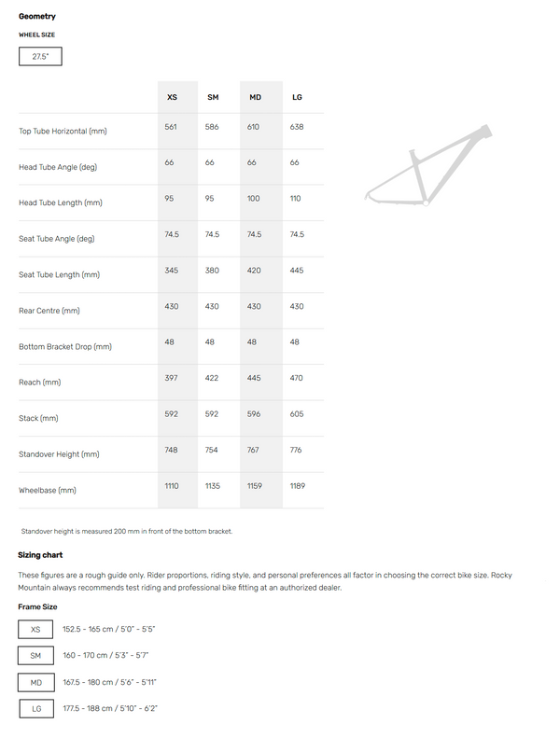Click the Bottom Bracket Drop (mm) row label
Screen dimensions: 560x738
[x=65, y=346]
